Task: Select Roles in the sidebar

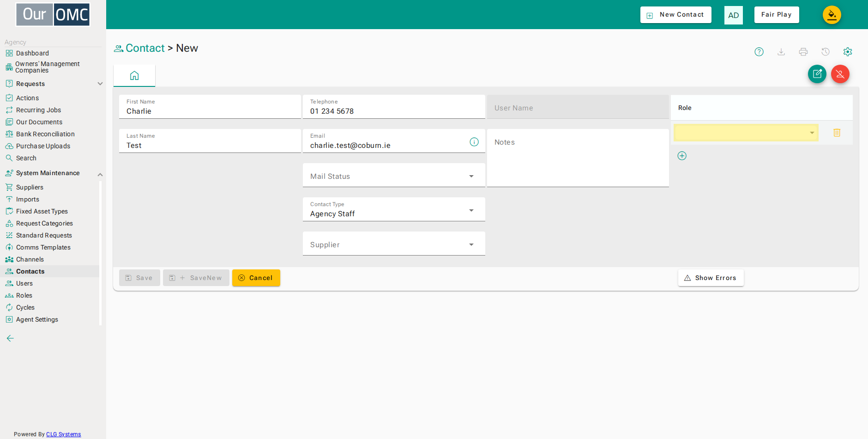Action: coord(24,295)
